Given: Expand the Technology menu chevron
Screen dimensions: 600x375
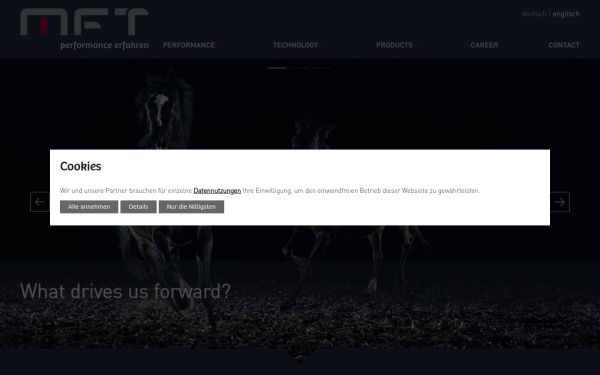Looking at the screenshot, I should pyautogui.click(x=324, y=46).
